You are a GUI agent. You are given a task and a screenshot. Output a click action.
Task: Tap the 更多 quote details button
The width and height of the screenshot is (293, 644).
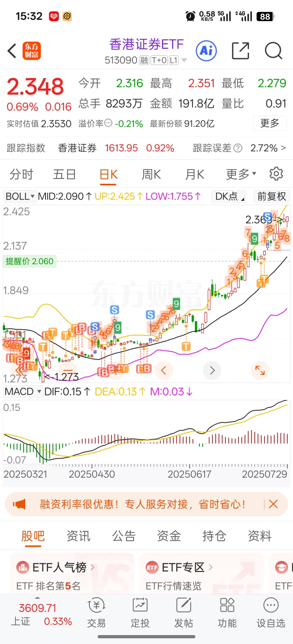click(x=270, y=123)
